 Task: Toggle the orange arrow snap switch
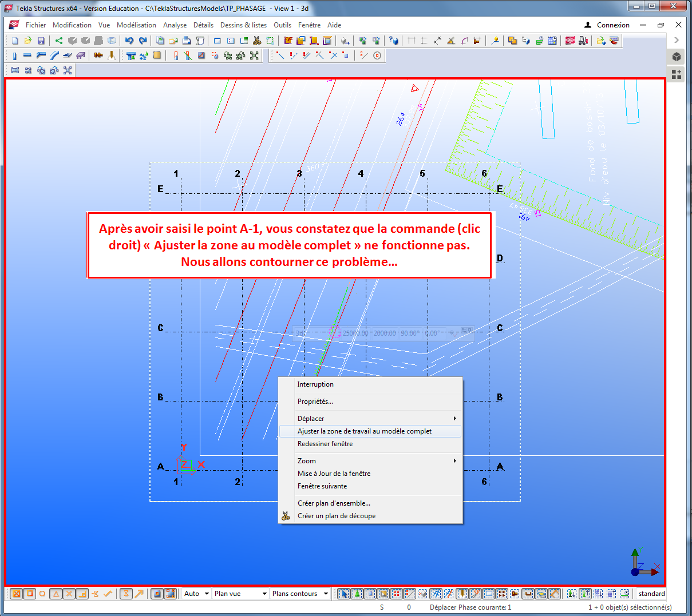(139, 594)
